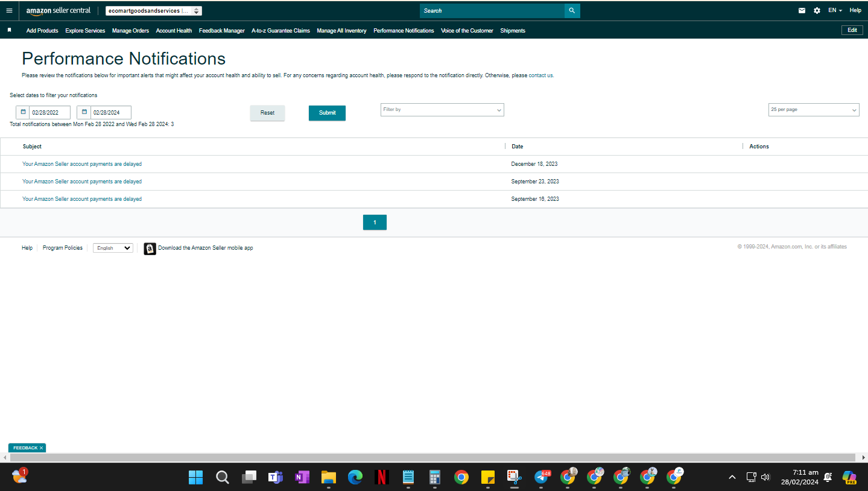Click the start date field 02/28/2022
The width and height of the screenshot is (868, 491).
point(49,113)
